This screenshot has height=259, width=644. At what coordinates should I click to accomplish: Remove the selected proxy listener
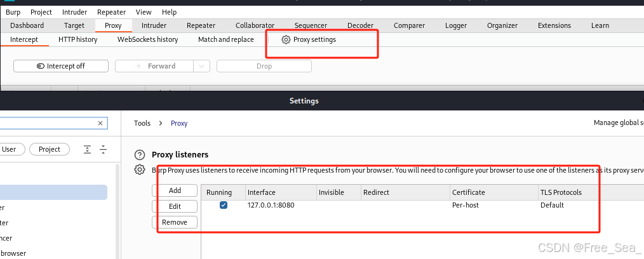pos(175,222)
